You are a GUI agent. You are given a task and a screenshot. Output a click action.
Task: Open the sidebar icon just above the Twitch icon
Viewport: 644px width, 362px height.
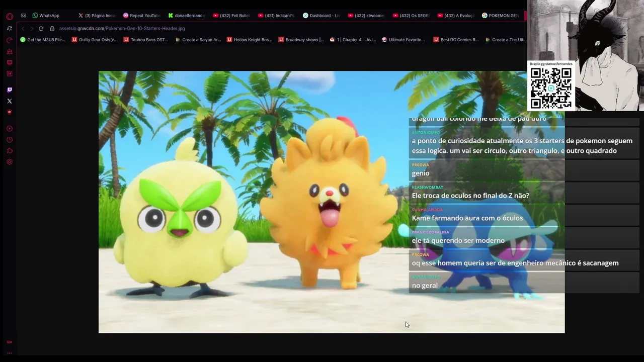(x=9, y=74)
